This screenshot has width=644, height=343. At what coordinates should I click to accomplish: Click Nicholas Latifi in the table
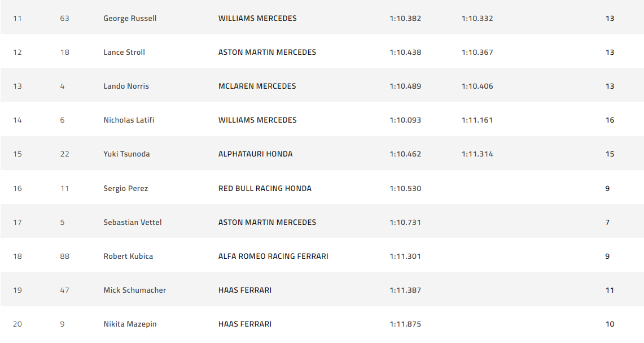(x=129, y=120)
